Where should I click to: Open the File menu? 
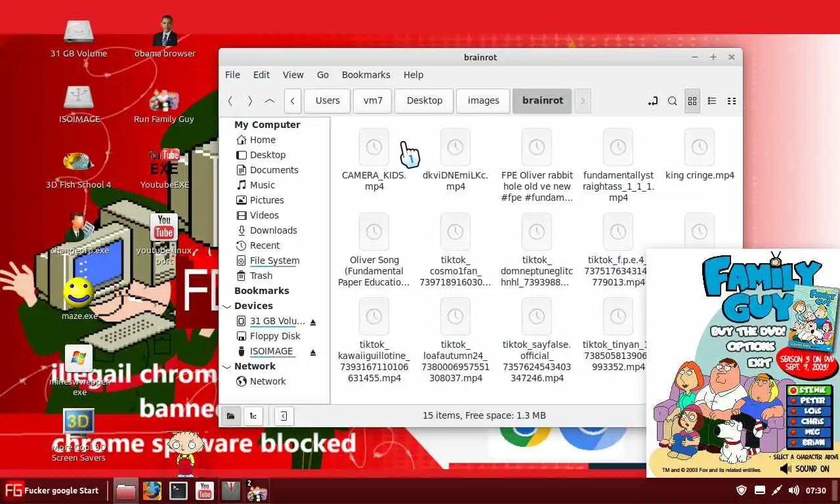point(232,75)
